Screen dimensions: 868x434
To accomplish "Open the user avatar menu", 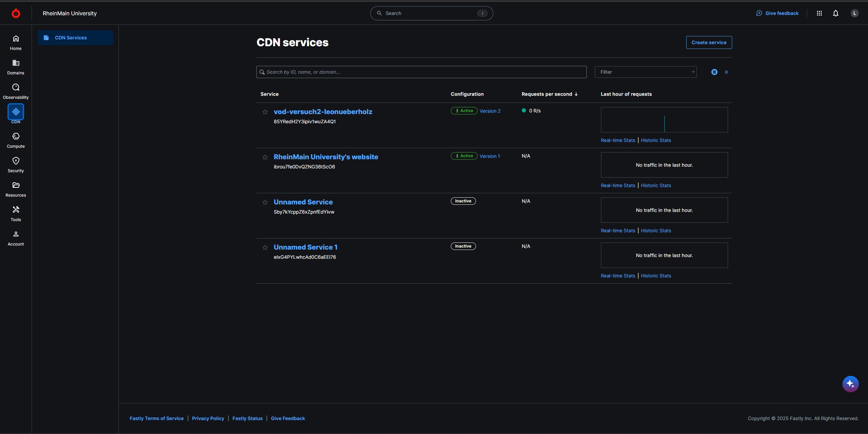I will click(x=854, y=13).
